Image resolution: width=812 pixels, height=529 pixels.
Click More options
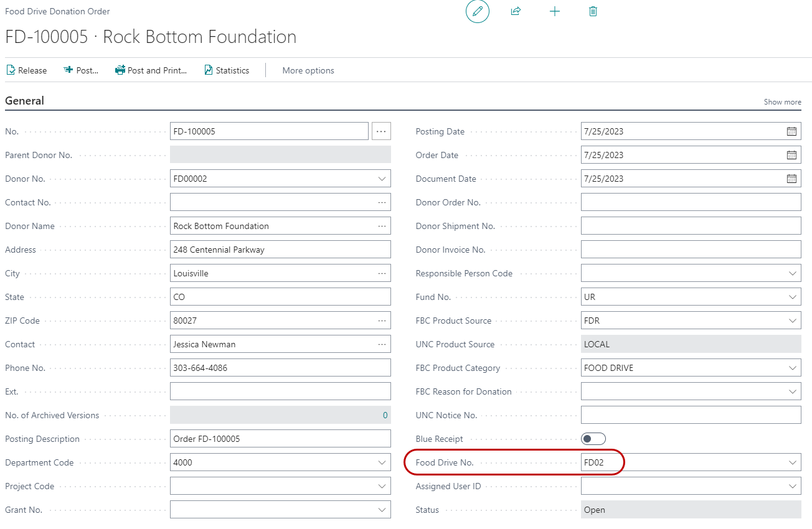(308, 70)
